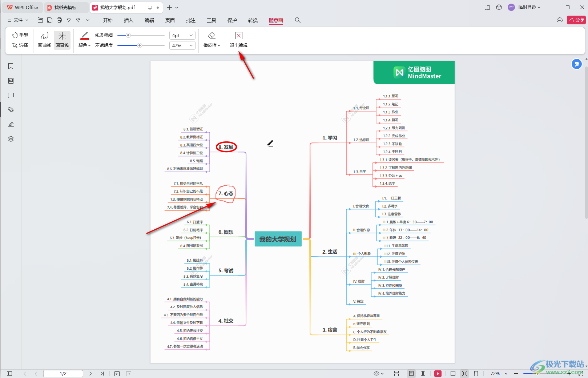Jump to the last page
The width and height of the screenshot is (588, 378).
click(102, 374)
